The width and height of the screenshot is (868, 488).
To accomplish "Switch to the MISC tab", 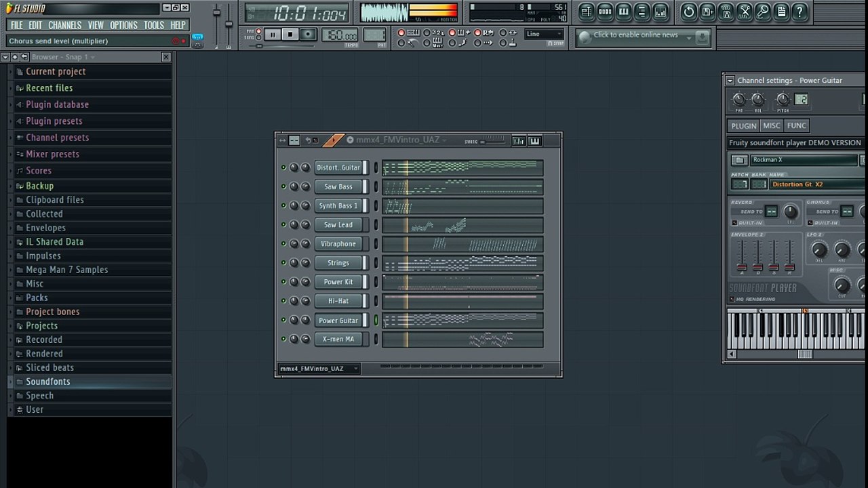I will pyautogui.click(x=772, y=125).
